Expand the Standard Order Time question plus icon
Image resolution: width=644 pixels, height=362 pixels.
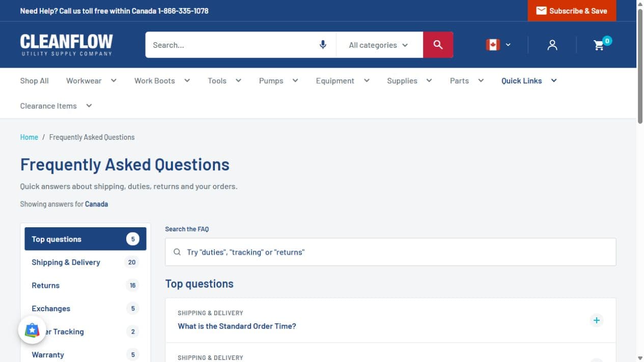point(597,320)
